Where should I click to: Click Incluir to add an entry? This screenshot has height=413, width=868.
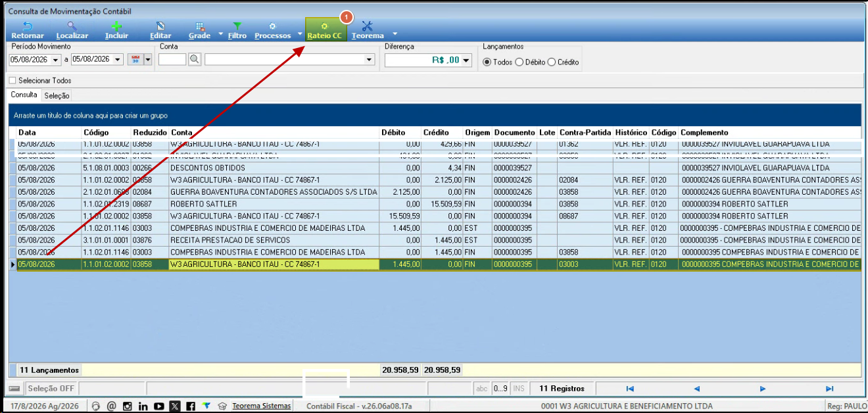pyautogui.click(x=117, y=30)
